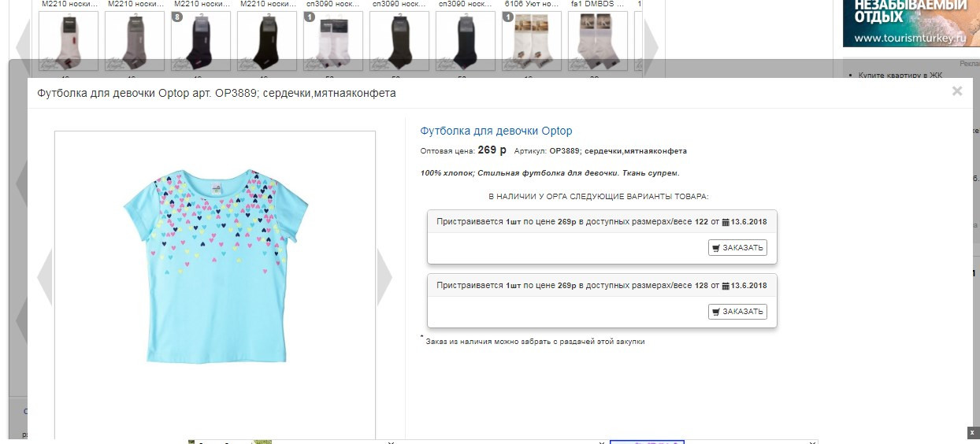The height and width of the screenshot is (444, 980).
Task: Click the size 122 offer description line
Action: [602, 222]
